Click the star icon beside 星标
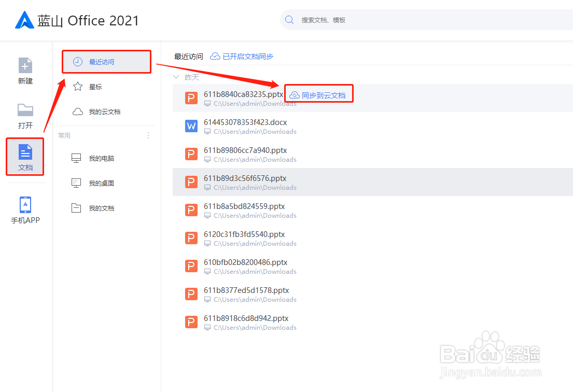Screen dimensions: 573x392 (x=77, y=87)
